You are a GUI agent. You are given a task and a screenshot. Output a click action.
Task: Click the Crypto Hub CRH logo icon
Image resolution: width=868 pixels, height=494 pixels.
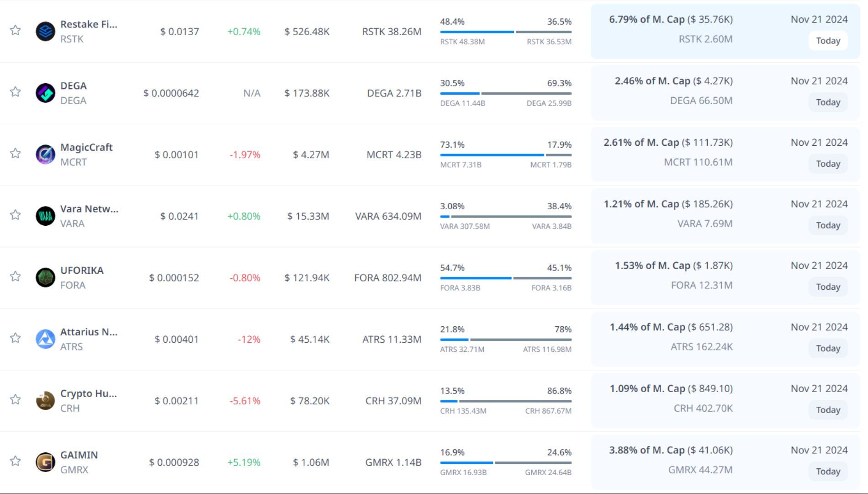45,401
